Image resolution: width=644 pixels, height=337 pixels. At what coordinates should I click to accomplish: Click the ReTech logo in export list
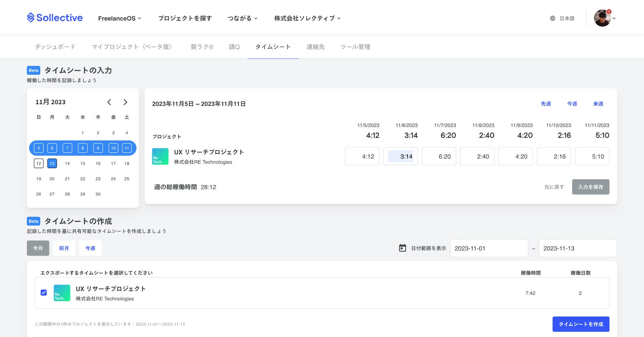[x=62, y=293]
